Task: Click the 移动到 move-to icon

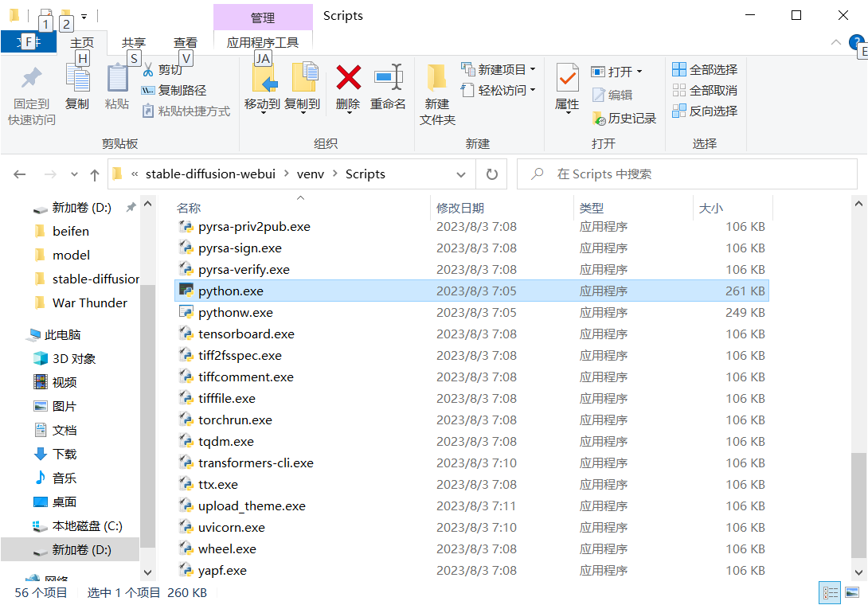Action: click(263, 78)
